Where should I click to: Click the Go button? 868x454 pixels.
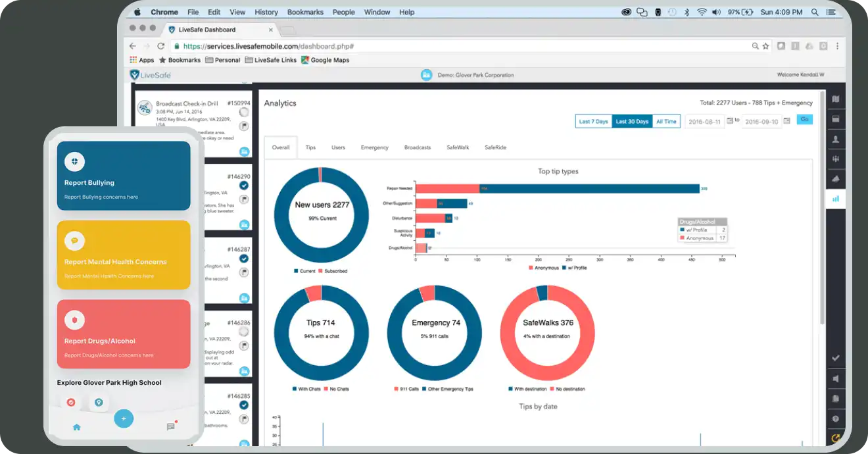[804, 120]
